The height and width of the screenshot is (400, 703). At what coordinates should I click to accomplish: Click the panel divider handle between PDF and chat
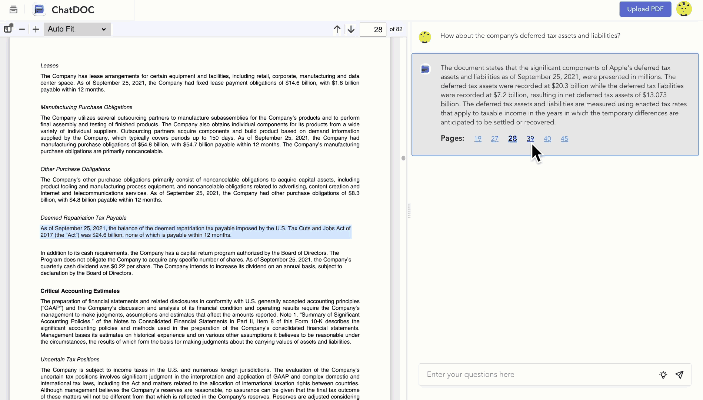tap(408, 211)
